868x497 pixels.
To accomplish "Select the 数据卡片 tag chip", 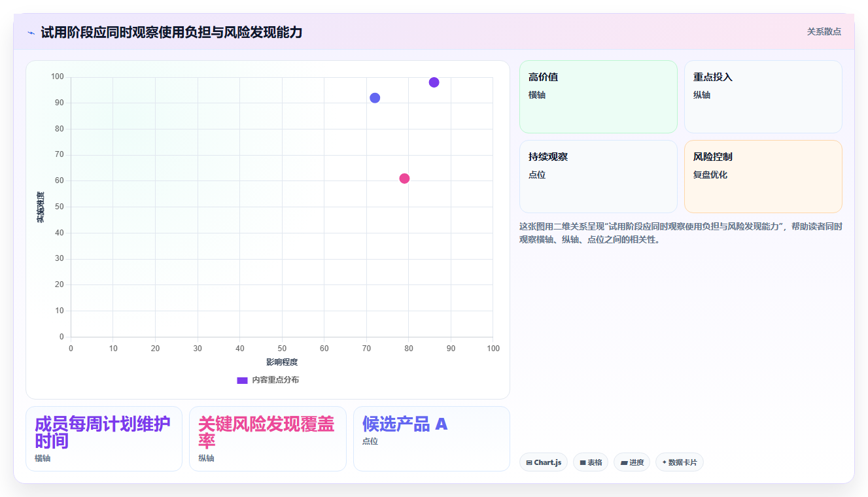I will click(x=680, y=462).
